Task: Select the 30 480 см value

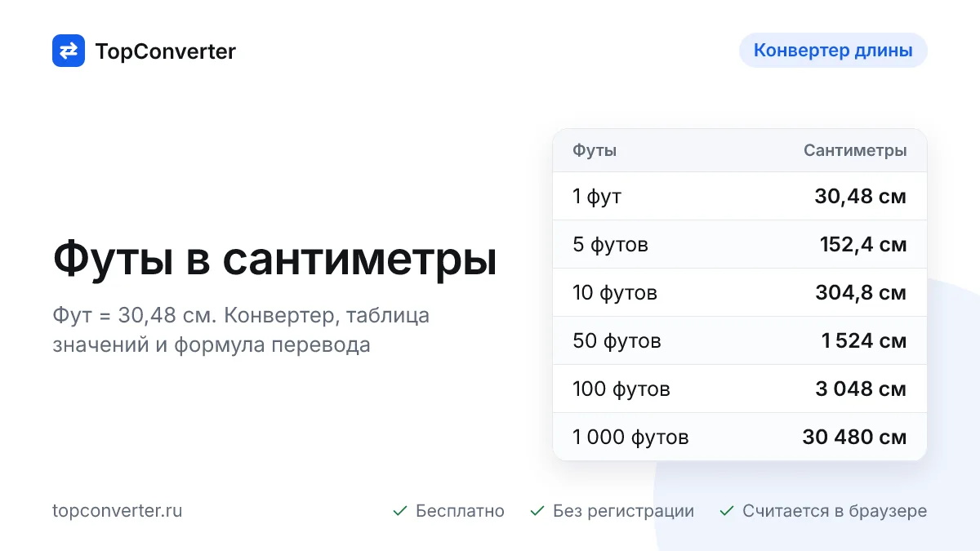Action: (x=854, y=437)
